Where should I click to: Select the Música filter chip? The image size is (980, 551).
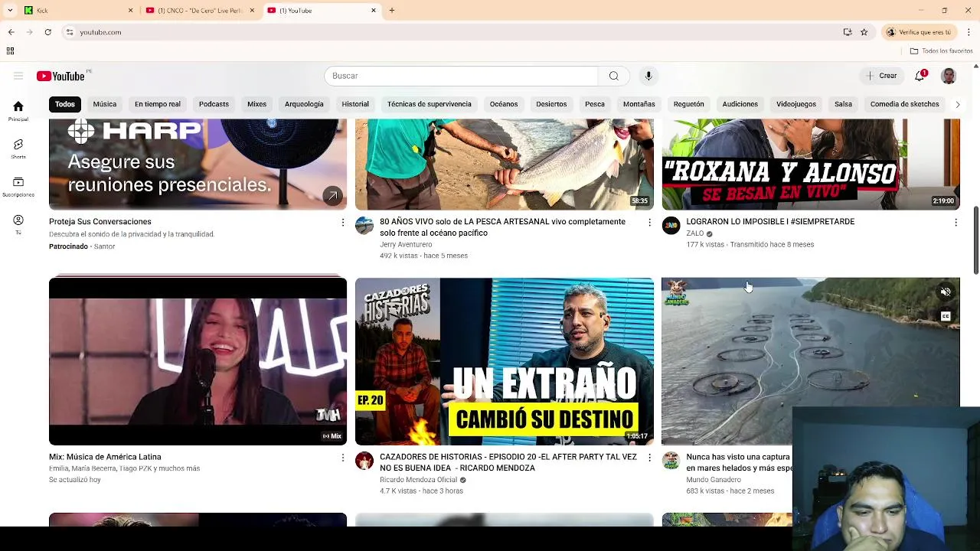point(105,104)
